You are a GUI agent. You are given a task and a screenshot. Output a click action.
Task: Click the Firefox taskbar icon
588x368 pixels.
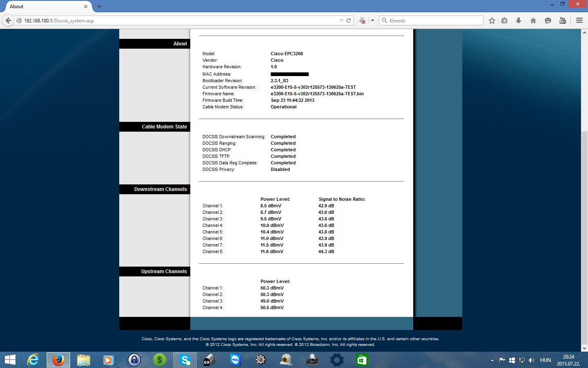pos(58,360)
